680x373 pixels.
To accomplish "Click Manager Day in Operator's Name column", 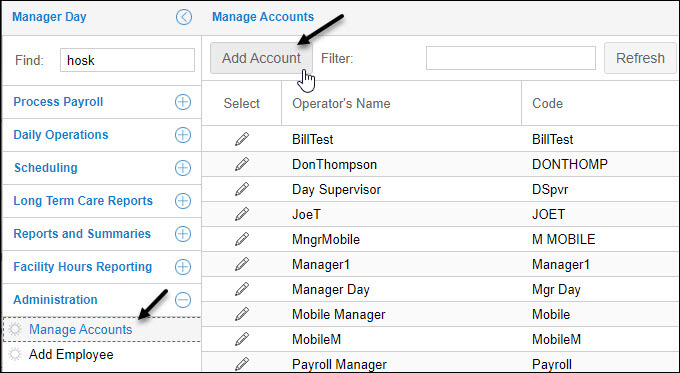I will pos(330,289).
